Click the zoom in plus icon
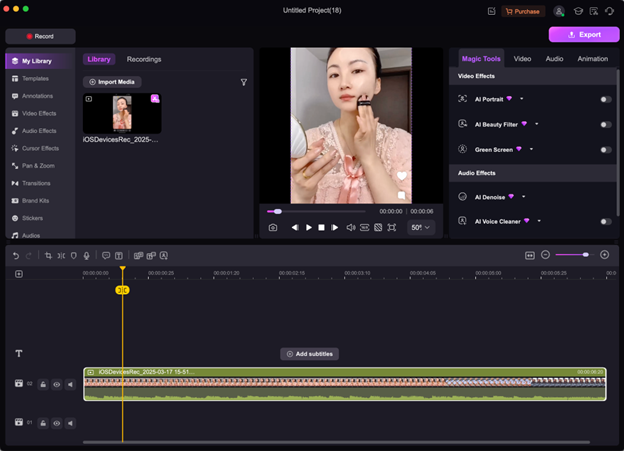The width and height of the screenshot is (624, 451). coord(604,255)
